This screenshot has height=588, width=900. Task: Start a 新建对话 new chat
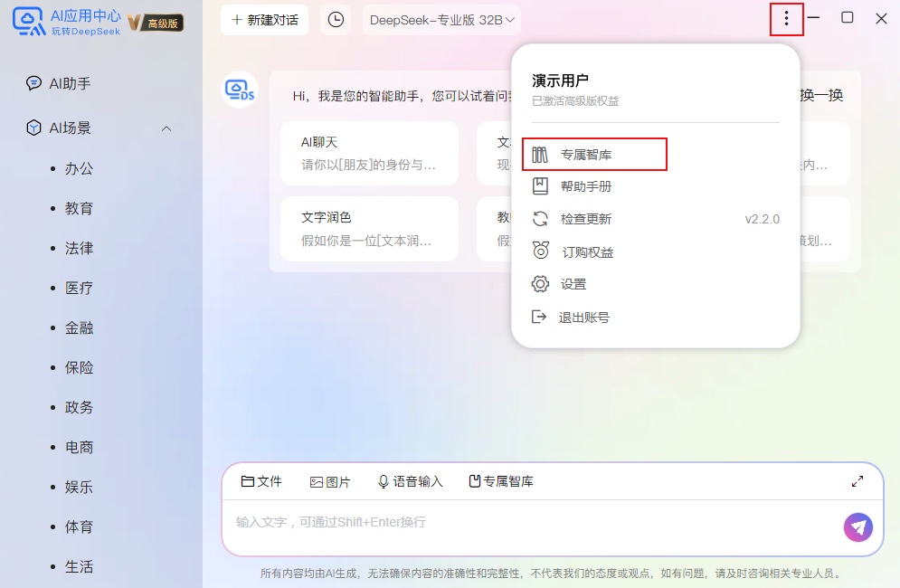[x=265, y=20]
